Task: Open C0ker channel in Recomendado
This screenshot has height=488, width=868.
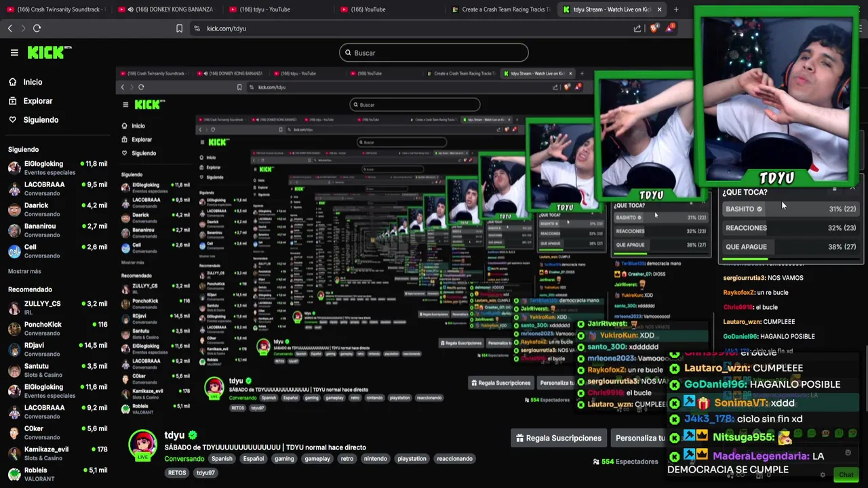Action: tap(58, 432)
